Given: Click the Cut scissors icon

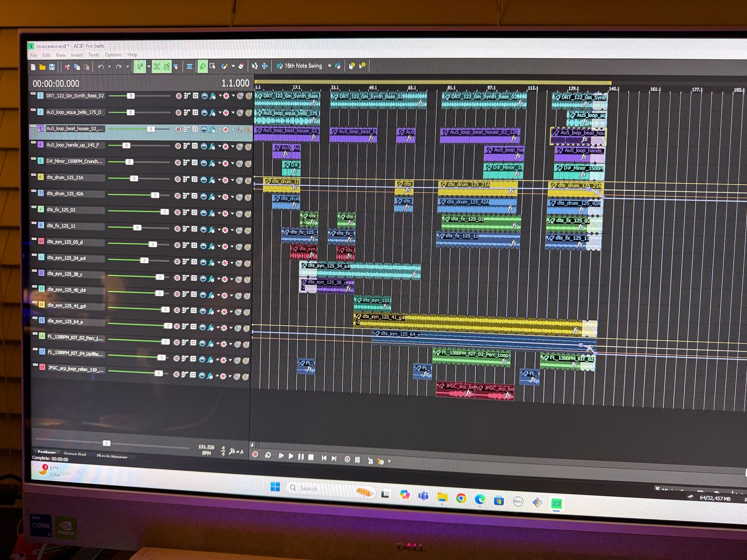Looking at the screenshot, I should 67,67.
